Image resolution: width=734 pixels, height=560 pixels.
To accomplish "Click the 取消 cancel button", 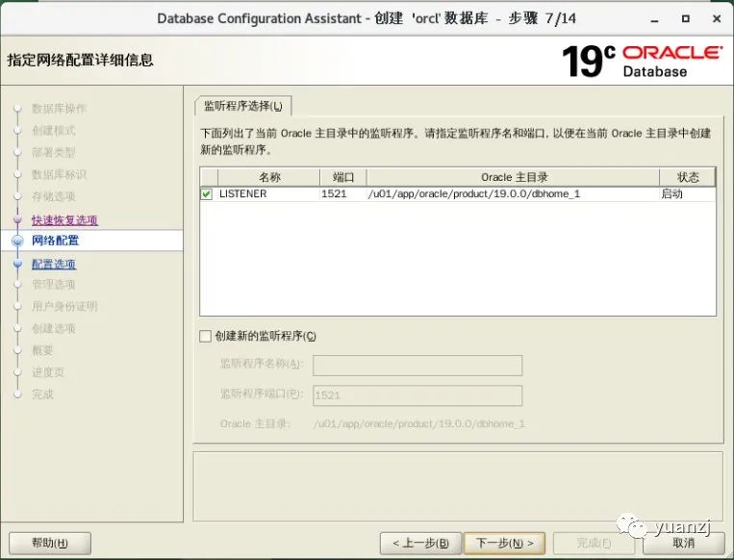I will pos(683,543).
